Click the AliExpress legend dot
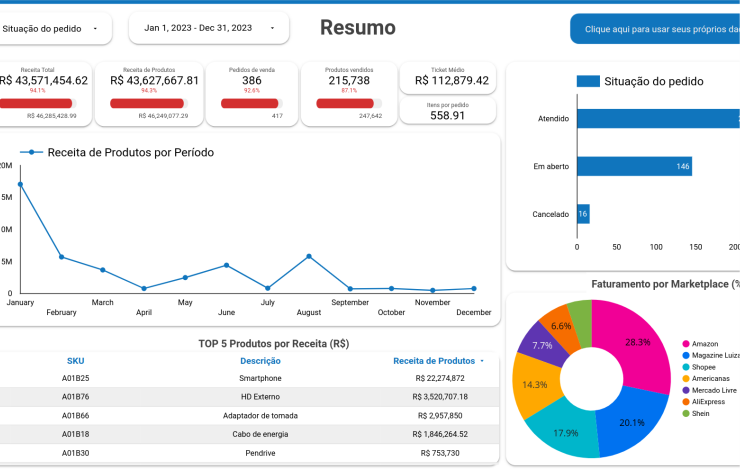The height and width of the screenshot is (470, 740). [685, 401]
